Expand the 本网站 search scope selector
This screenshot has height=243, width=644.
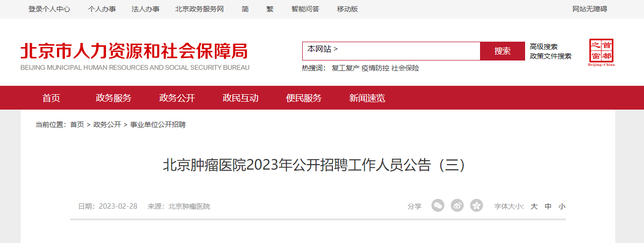coord(322,49)
